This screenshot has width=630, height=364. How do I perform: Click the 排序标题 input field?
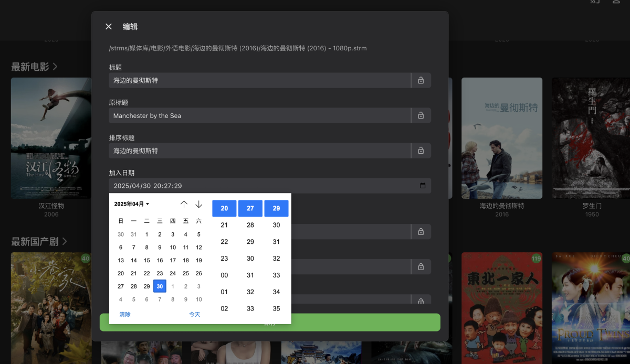point(260,151)
